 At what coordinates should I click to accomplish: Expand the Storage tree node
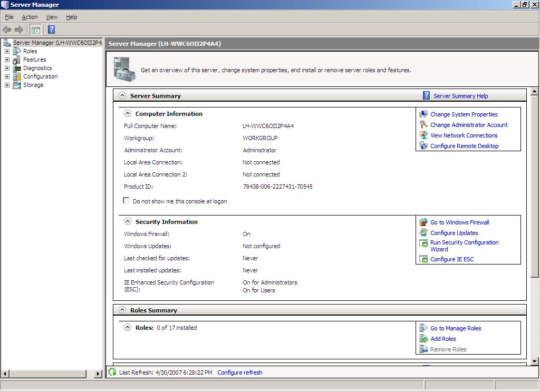pos(7,85)
